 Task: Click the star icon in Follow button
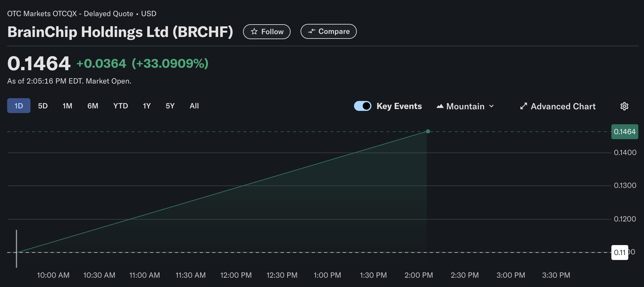pyautogui.click(x=254, y=32)
